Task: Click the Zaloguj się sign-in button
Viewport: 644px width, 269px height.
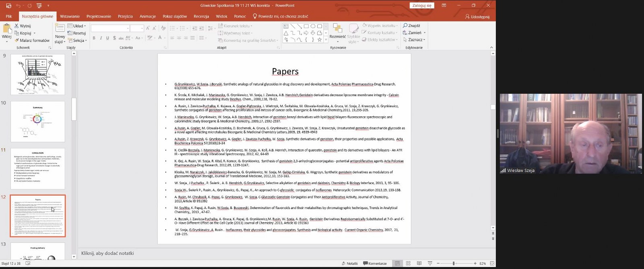Action: [422, 6]
